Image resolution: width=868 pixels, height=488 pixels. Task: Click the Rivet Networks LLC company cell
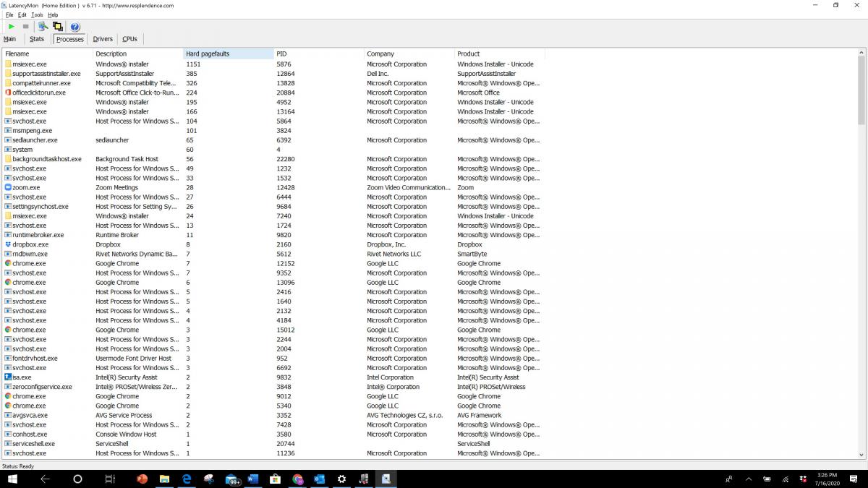pyautogui.click(x=393, y=254)
